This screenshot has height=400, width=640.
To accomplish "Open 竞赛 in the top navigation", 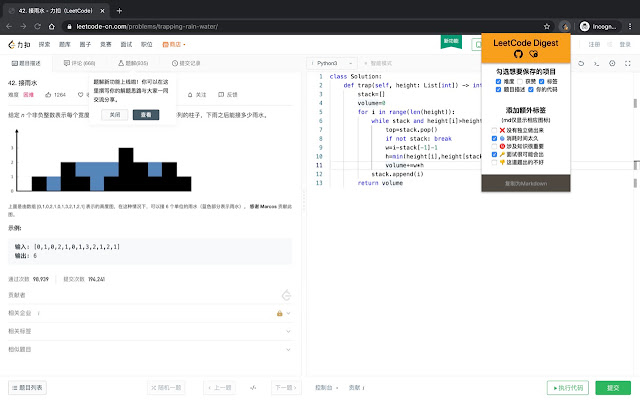I will (x=106, y=44).
